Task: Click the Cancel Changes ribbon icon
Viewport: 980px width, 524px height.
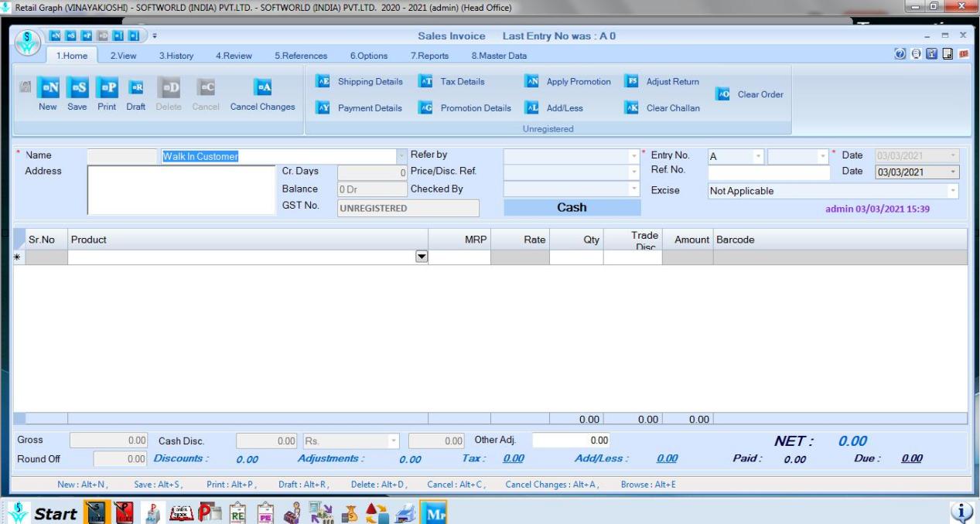Action: (263, 87)
